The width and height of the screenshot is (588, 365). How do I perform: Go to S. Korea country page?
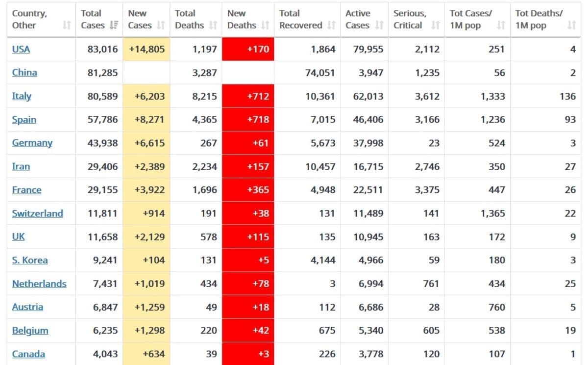click(30, 260)
